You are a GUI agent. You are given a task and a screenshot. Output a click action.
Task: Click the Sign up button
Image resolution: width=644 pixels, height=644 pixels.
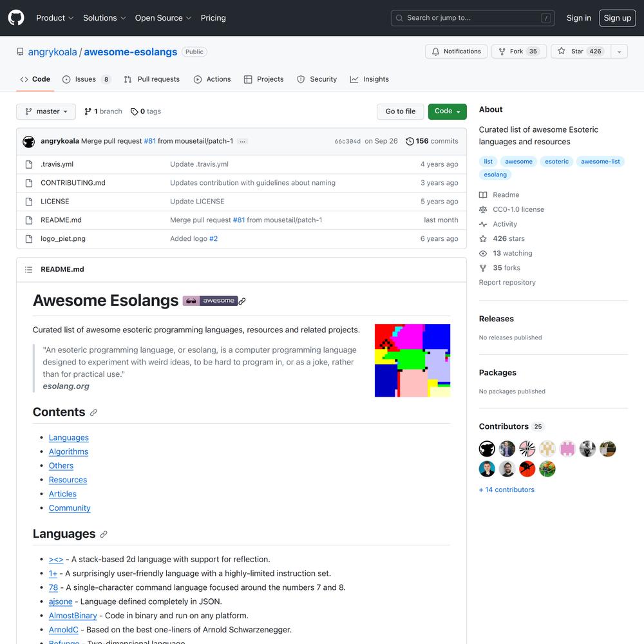pos(618,18)
